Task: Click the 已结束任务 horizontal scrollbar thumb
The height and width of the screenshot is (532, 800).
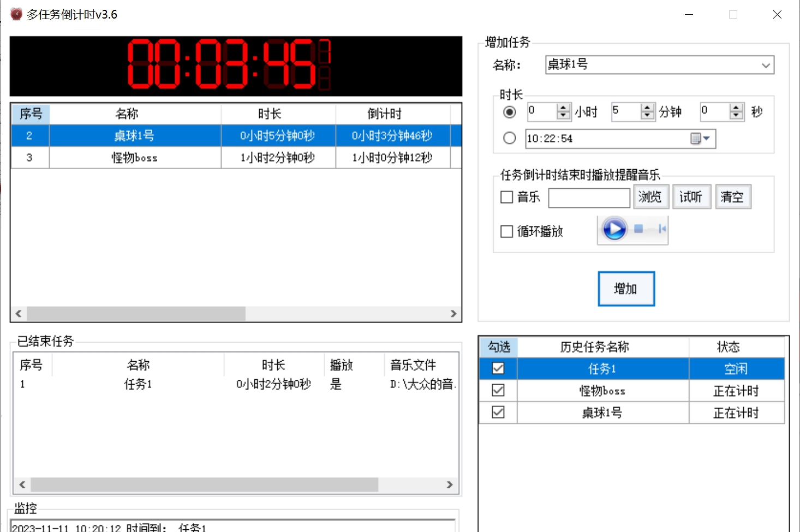Action: tap(205, 485)
